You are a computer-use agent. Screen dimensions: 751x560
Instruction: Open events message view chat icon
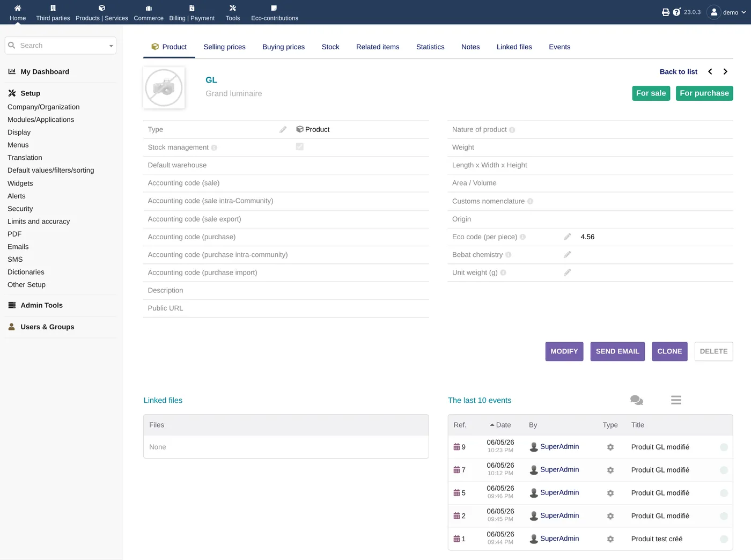(x=637, y=400)
